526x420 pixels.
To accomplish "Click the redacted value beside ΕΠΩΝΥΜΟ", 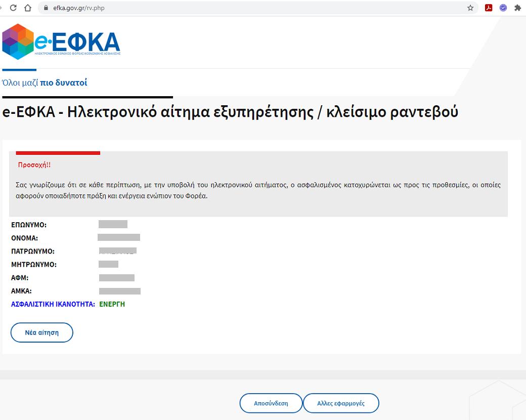I will [x=113, y=225].
